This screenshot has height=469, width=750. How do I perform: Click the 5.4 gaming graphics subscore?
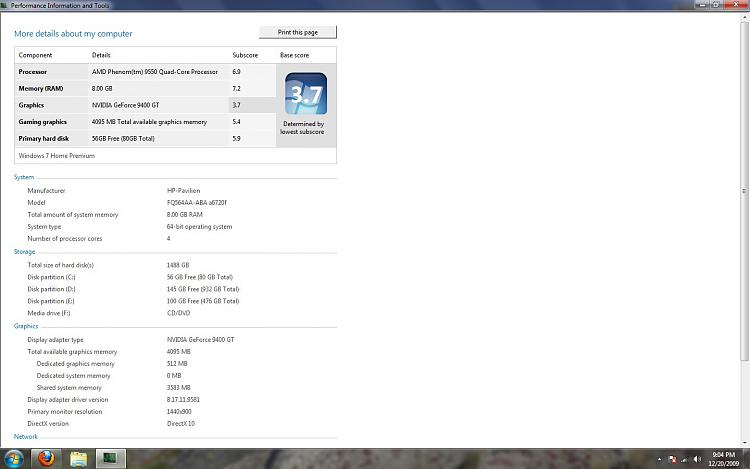[x=236, y=122]
